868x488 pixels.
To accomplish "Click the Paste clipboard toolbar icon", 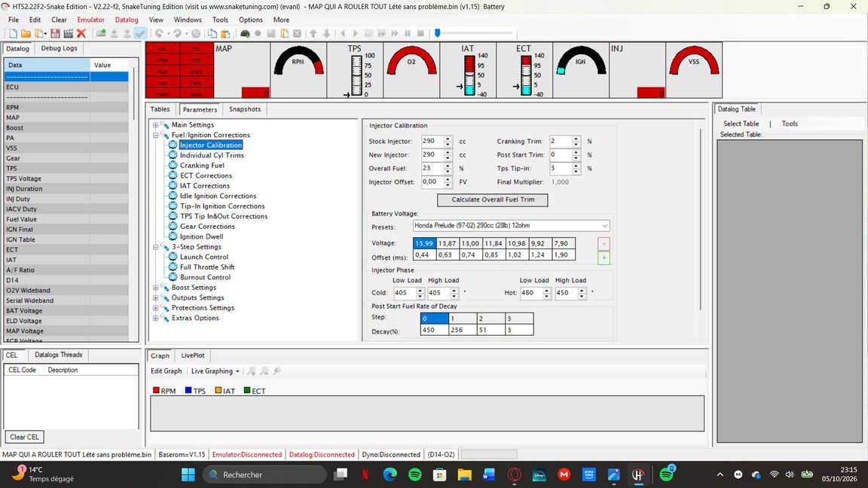I will (x=225, y=34).
